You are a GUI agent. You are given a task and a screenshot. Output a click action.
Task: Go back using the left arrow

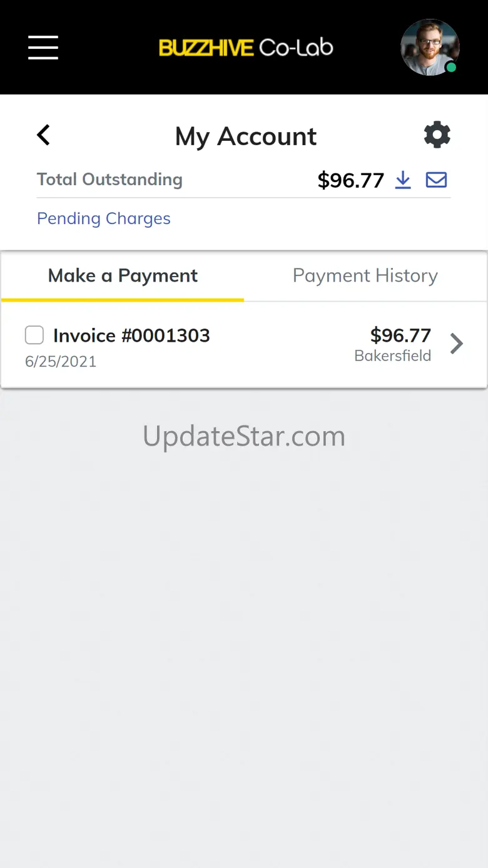[43, 135]
